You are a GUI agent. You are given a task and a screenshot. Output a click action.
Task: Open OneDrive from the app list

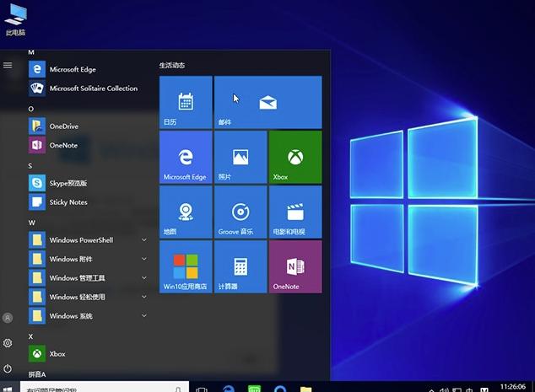click(x=89, y=126)
